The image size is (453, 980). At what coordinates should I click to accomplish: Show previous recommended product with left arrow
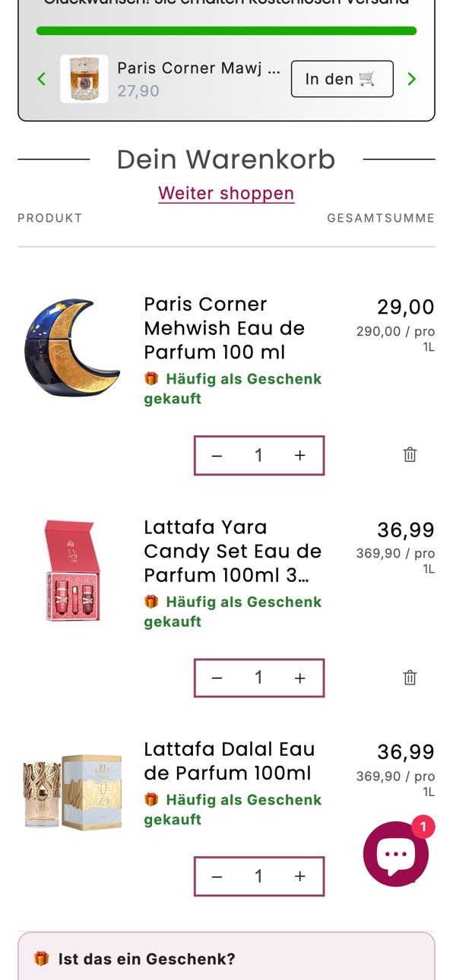point(42,79)
